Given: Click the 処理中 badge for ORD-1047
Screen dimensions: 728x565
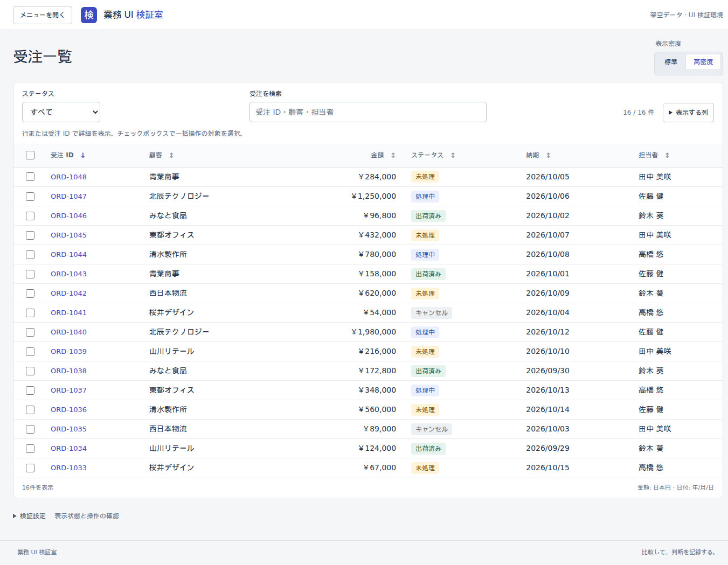Looking at the screenshot, I should (425, 196).
